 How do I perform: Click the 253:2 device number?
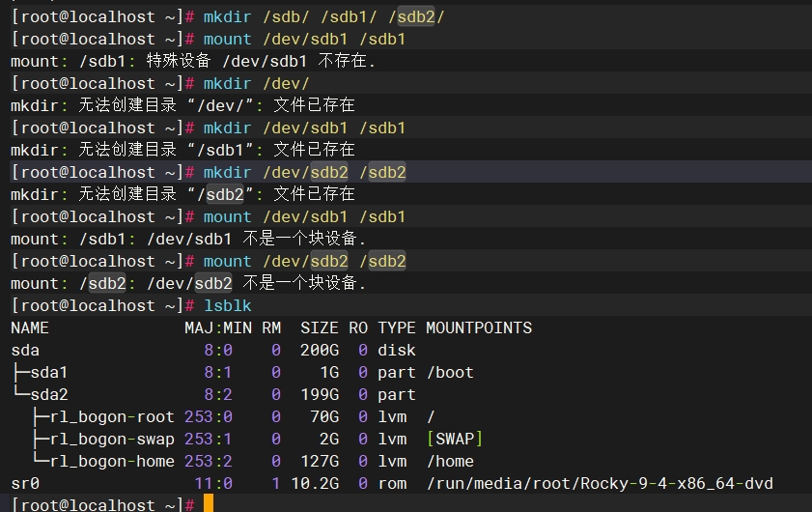click(209, 462)
